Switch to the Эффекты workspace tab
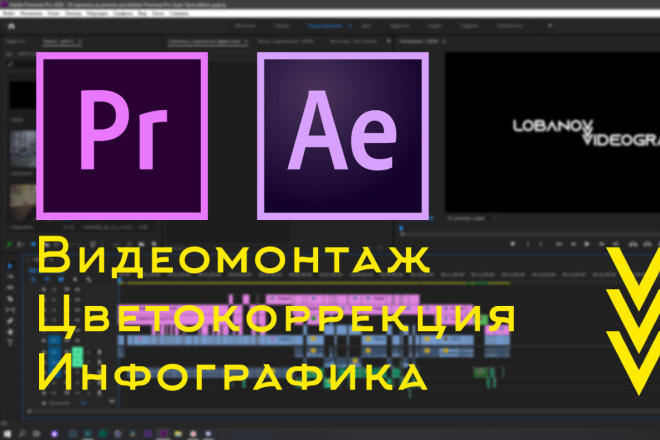The height and width of the screenshot is (440, 660). pyautogui.click(x=399, y=26)
